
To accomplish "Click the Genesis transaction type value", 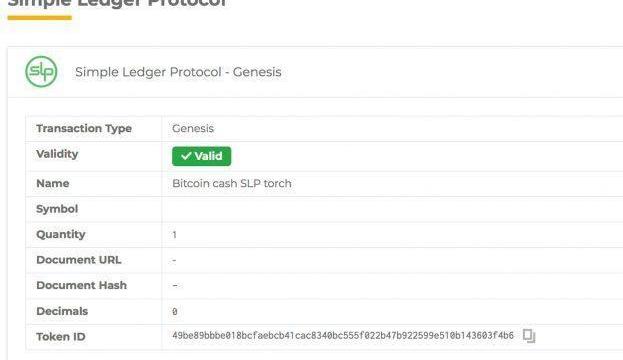I will click(x=193, y=128).
